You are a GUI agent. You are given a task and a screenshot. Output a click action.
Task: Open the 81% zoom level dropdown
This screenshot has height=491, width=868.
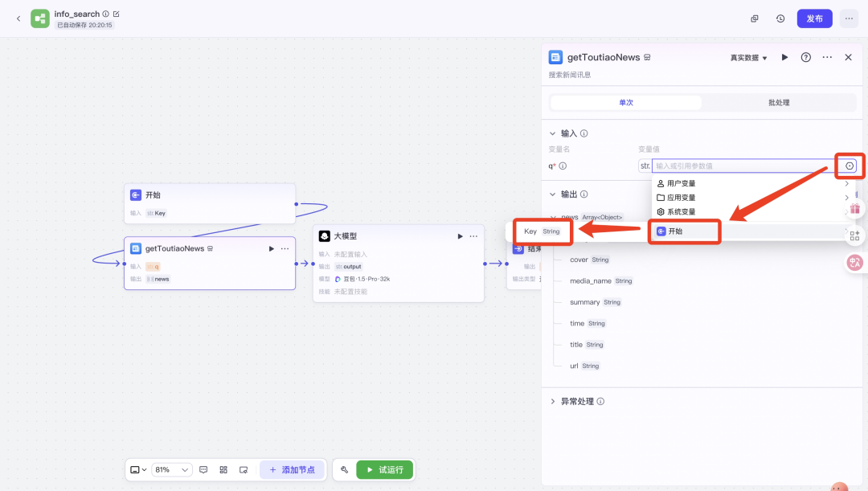[x=171, y=469]
